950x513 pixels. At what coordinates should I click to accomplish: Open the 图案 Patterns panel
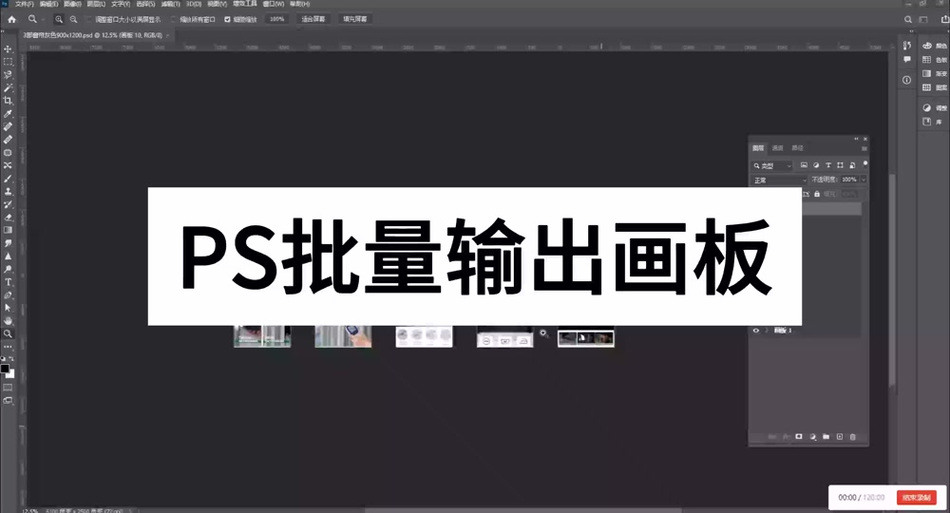click(x=934, y=88)
